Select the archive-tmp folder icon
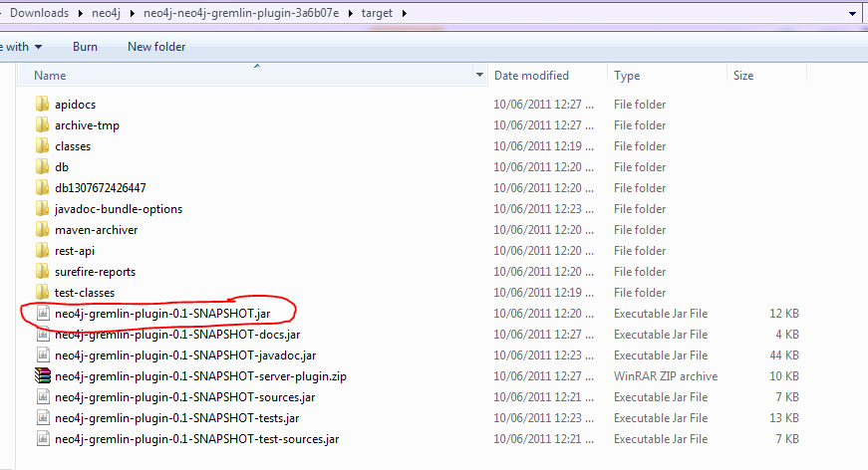The width and height of the screenshot is (868, 470). click(x=42, y=125)
